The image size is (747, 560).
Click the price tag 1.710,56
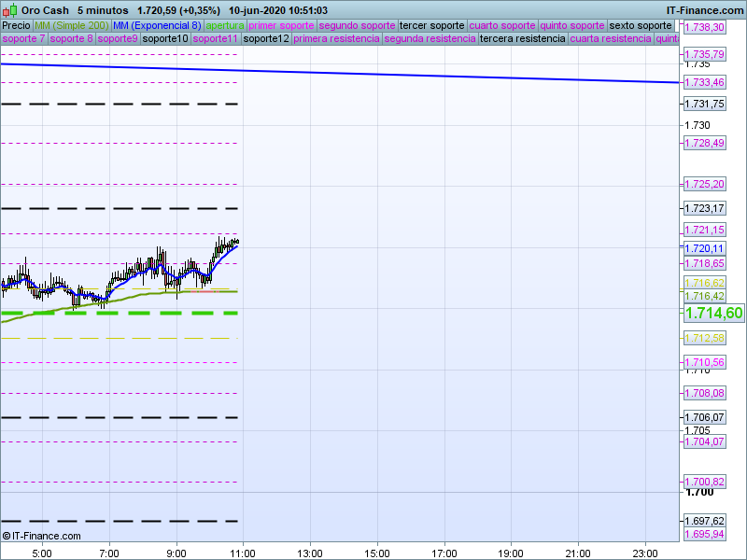[705, 362]
